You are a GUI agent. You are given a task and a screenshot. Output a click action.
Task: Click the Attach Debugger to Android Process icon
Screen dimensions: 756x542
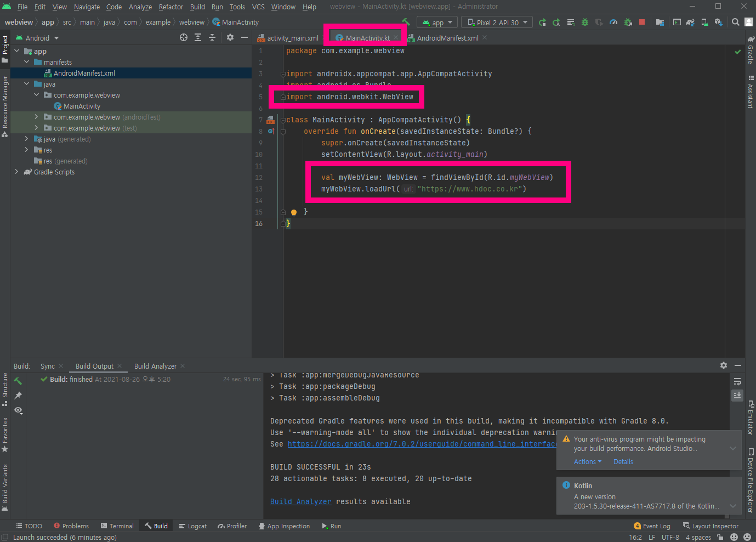[628, 22]
